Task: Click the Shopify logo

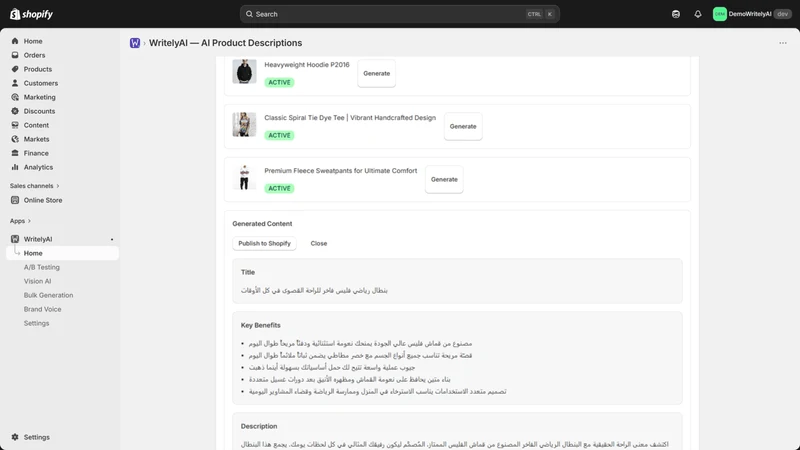Action: click(31, 14)
